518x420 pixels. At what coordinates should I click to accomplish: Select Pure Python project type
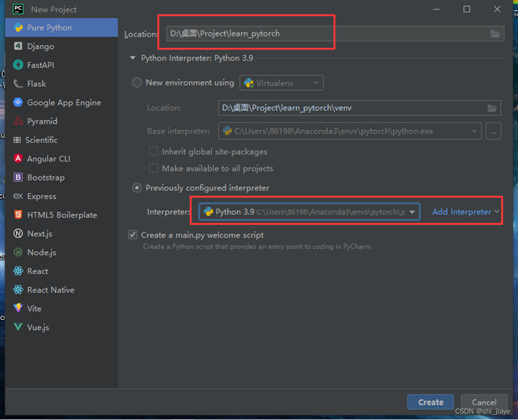pyautogui.click(x=61, y=28)
